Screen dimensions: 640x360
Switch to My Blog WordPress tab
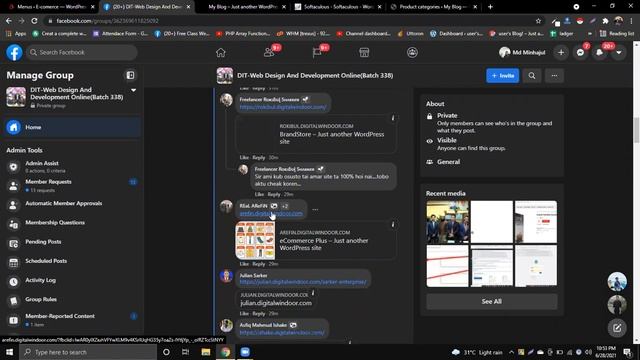[x=242, y=7]
